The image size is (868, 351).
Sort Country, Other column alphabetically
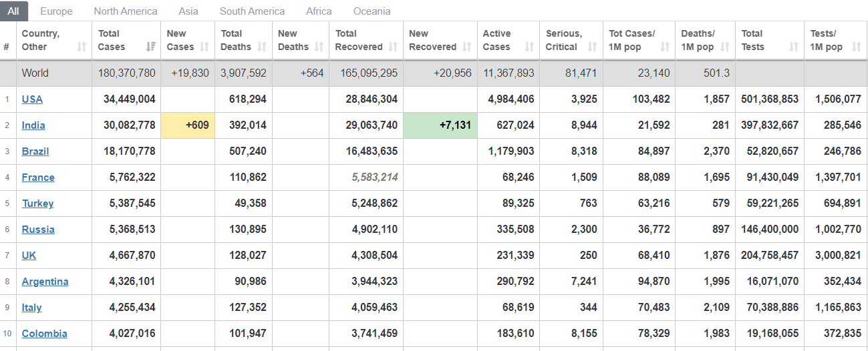point(82,47)
